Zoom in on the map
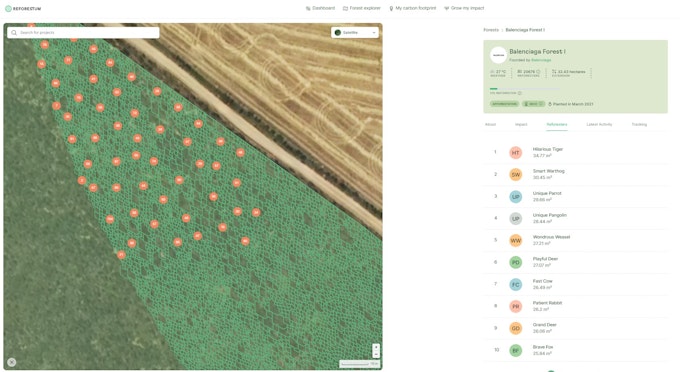 376,347
